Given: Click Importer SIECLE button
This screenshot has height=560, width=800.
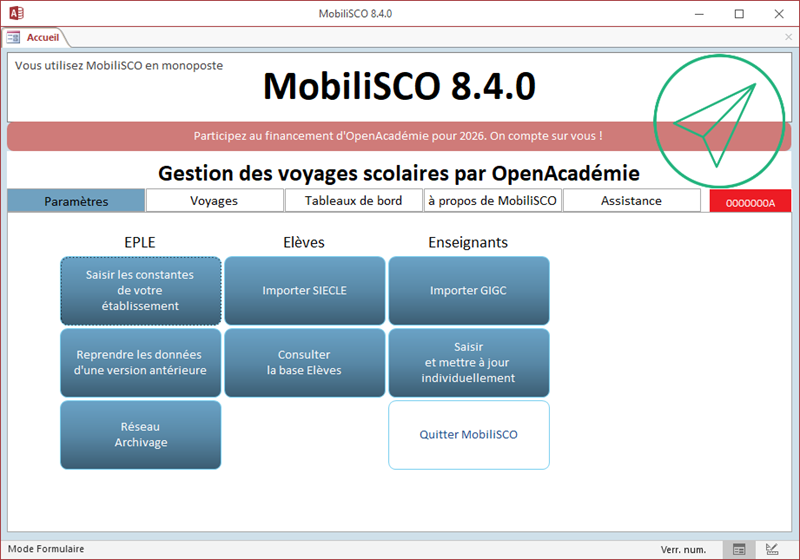Looking at the screenshot, I should [305, 291].
